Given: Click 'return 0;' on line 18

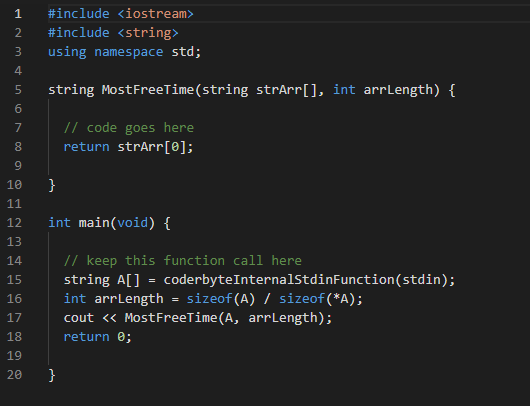Looking at the screenshot, I should 98,337.
